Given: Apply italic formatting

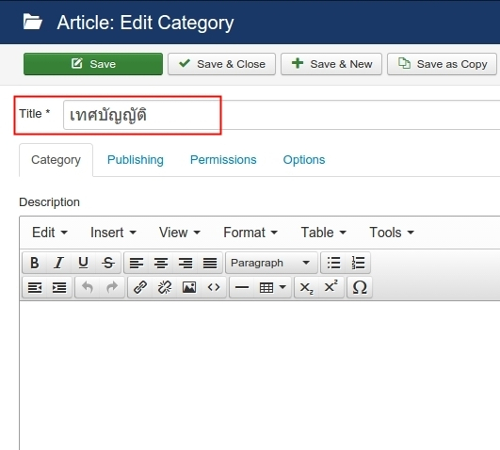Looking at the screenshot, I should click(59, 263).
